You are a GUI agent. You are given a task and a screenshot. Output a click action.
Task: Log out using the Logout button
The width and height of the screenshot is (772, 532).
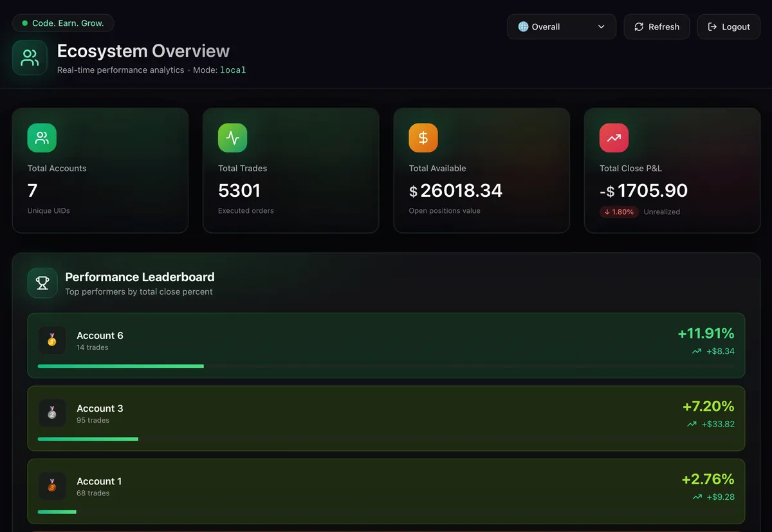click(x=728, y=26)
